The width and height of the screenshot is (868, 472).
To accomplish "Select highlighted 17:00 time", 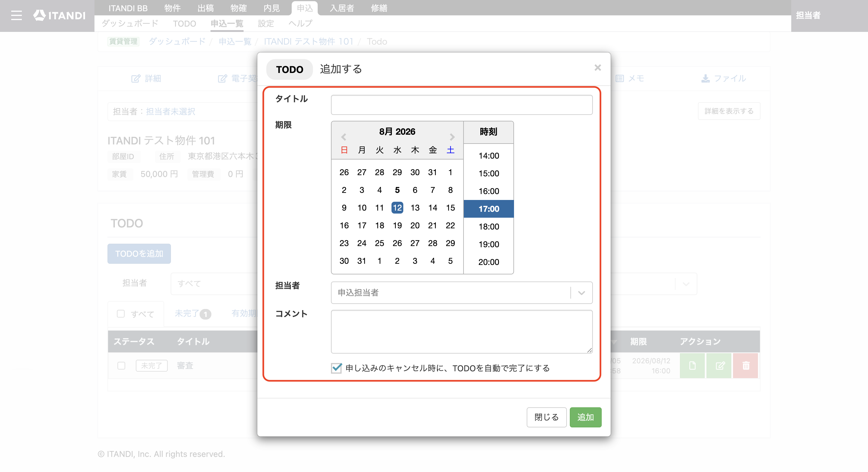I will [x=489, y=209].
